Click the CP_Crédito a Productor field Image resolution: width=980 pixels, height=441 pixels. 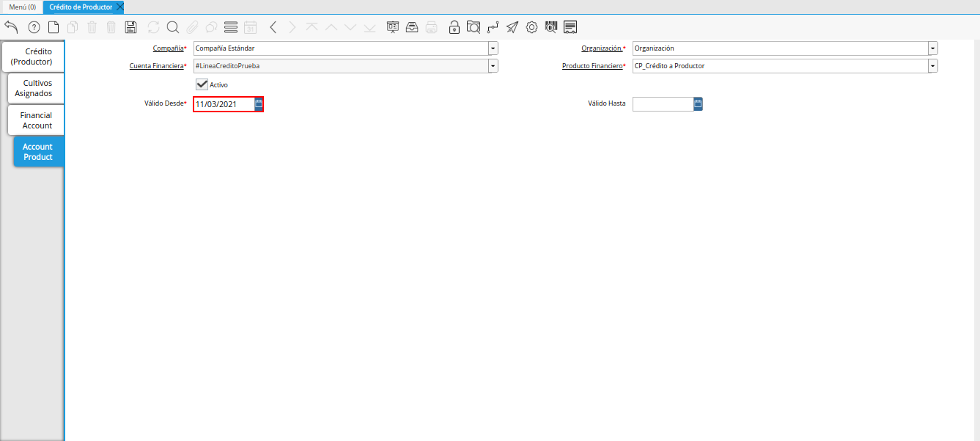tap(781, 66)
